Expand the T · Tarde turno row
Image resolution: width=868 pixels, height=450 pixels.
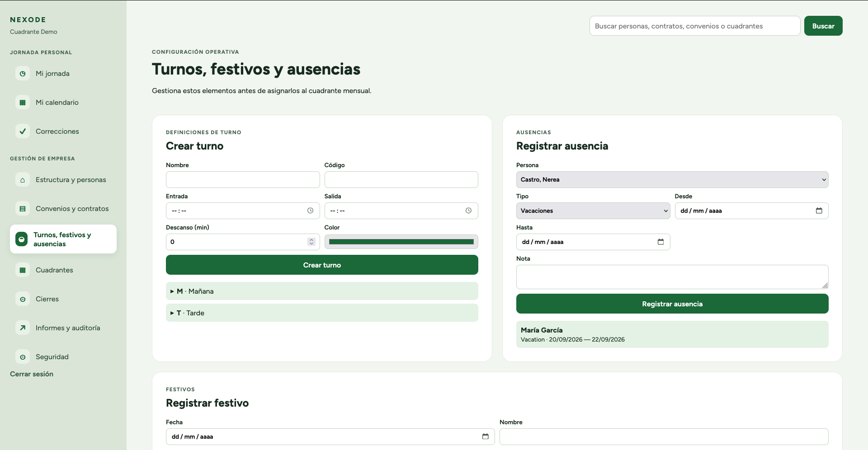[x=322, y=313]
